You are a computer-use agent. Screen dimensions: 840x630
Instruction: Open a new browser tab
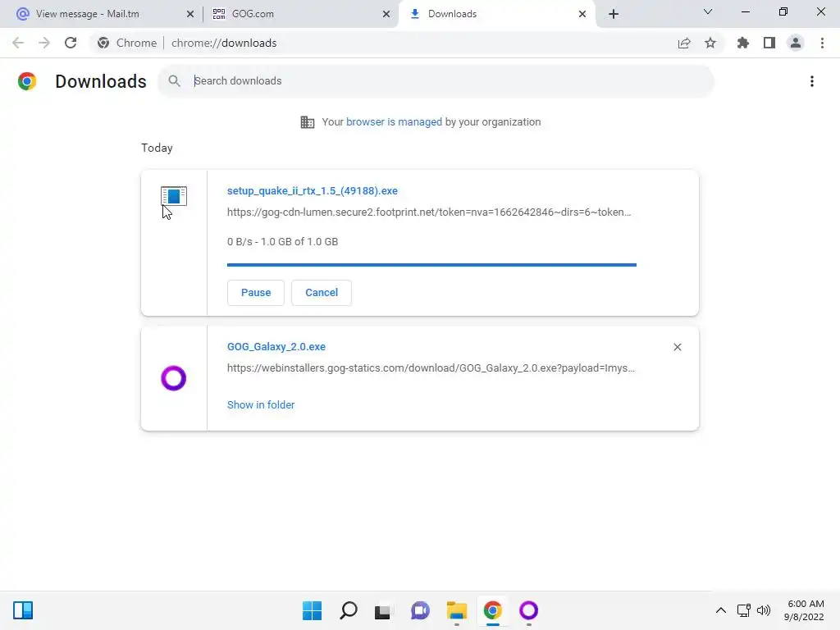point(614,14)
